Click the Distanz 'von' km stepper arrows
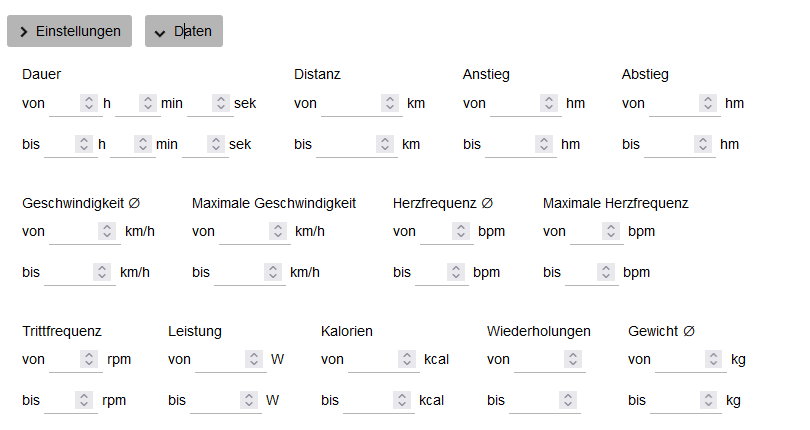This screenshot has height=430, width=810. coord(390,103)
